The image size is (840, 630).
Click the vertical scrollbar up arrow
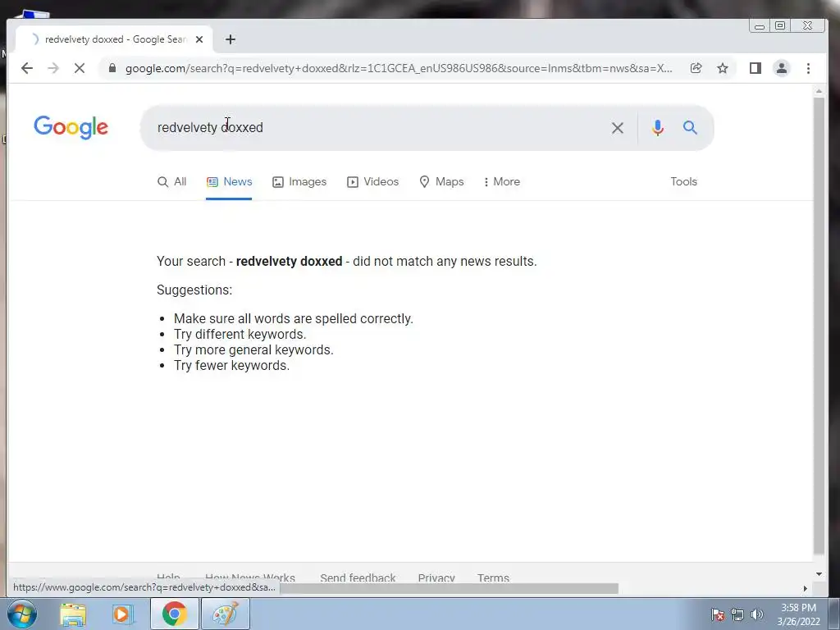pos(819,92)
